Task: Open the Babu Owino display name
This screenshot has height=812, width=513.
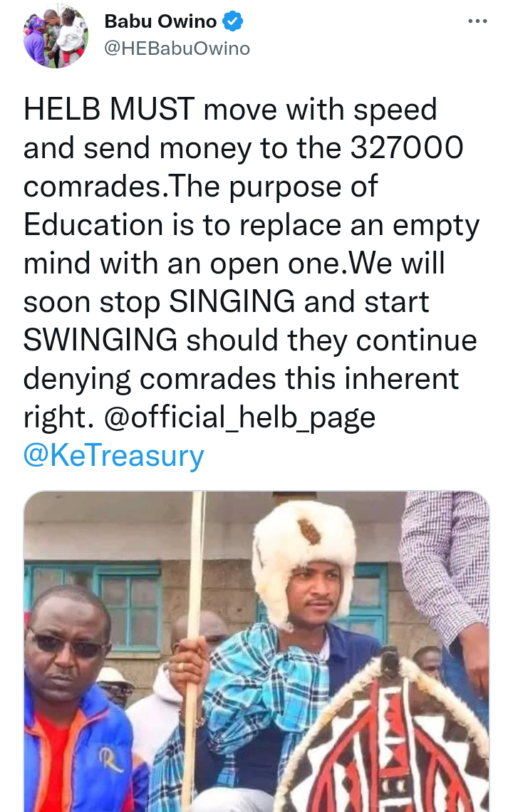Action: pyautogui.click(x=160, y=21)
